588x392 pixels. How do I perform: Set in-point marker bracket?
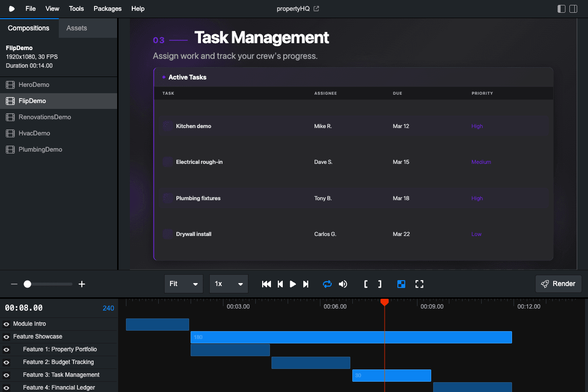(366, 284)
